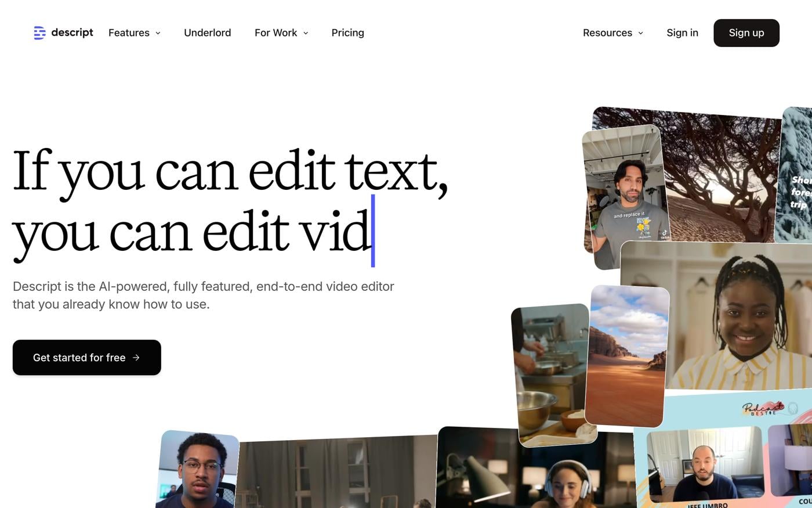The image size is (812, 508).
Task: Click the Descript logo icon
Action: [39, 33]
